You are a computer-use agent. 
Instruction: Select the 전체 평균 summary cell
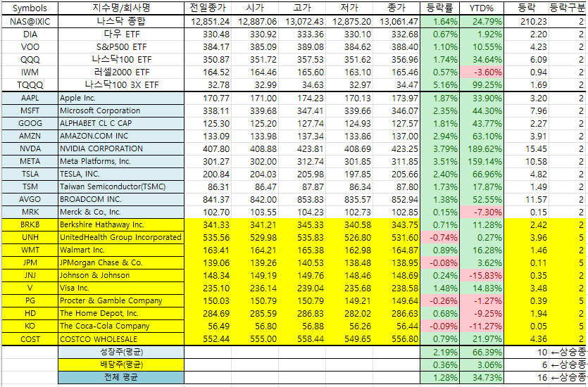point(121,377)
